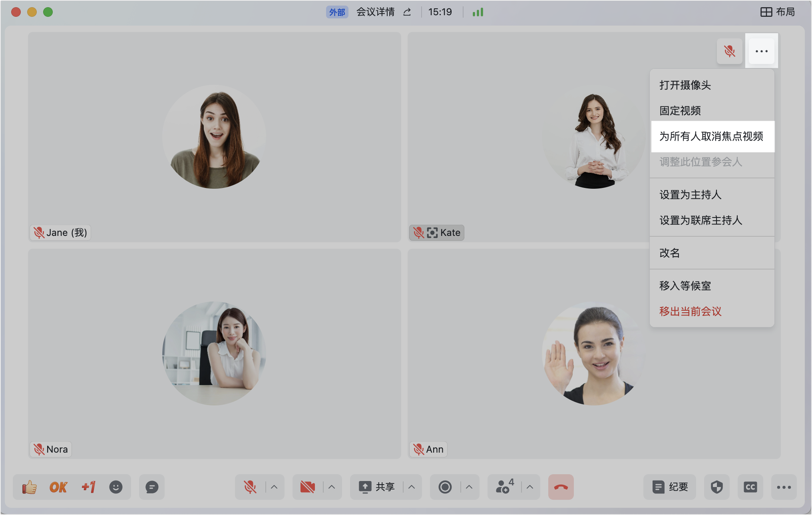812x515 pixels.
Task: Click the grid icon beside 布局
Action: (x=766, y=12)
